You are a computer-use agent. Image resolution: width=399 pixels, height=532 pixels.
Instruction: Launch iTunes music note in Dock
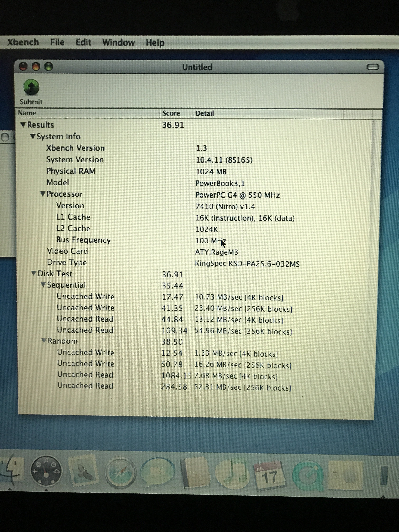[232, 474]
